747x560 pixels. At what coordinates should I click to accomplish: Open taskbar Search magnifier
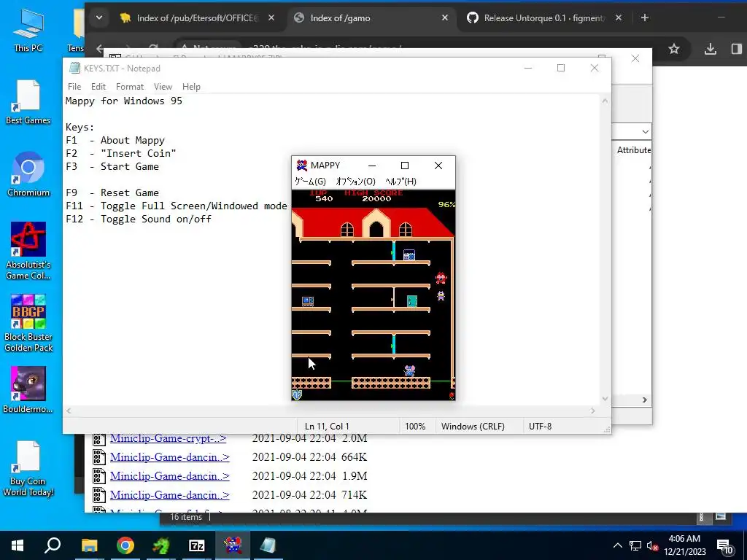click(53, 545)
